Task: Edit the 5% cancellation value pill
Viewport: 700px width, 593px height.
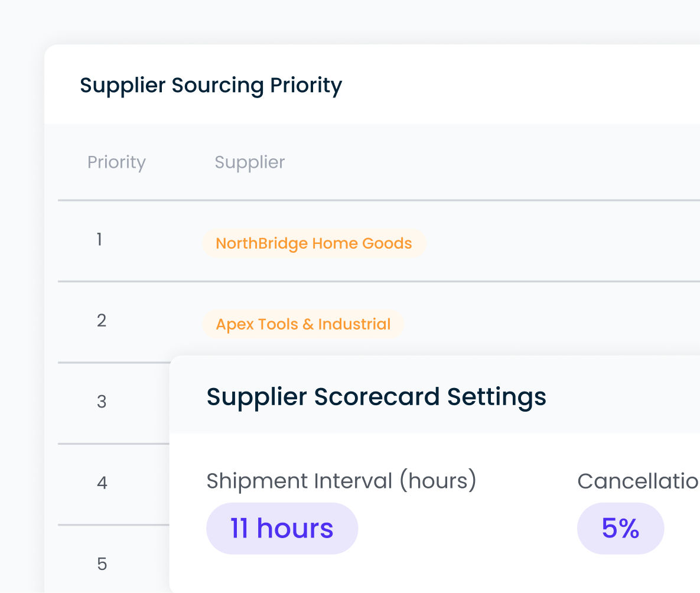Action: click(620, 529)
